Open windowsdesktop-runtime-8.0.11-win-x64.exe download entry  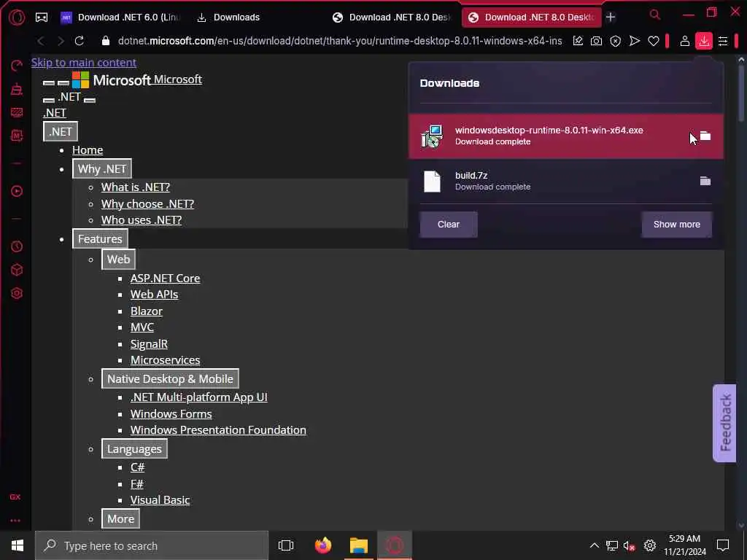point(566,136)
